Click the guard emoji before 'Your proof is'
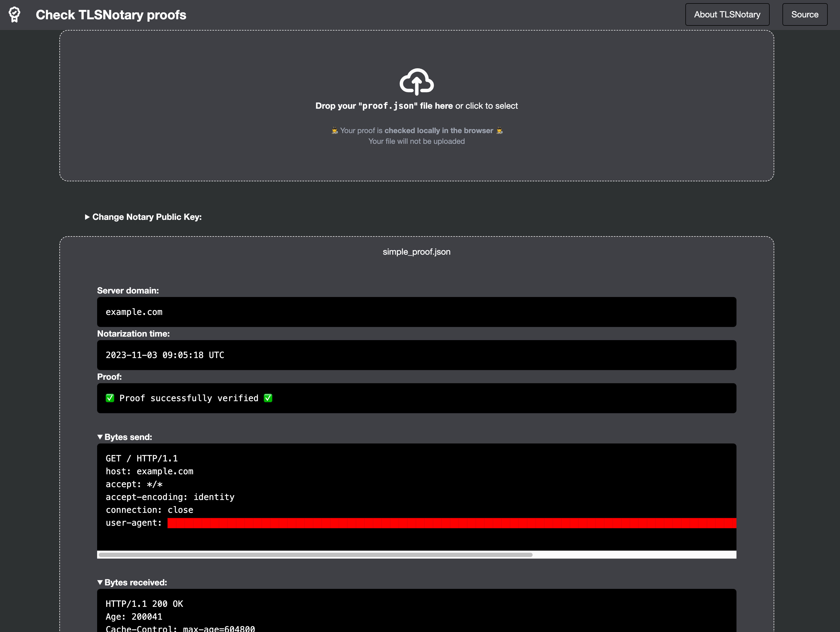Viewport: 840px width, 632px height. coord(334,131)
